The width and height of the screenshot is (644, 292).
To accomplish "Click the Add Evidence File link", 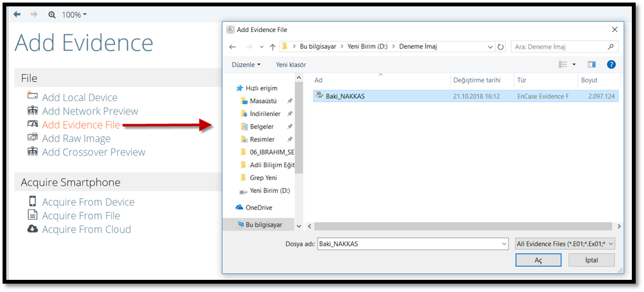I will coord(81,124).
